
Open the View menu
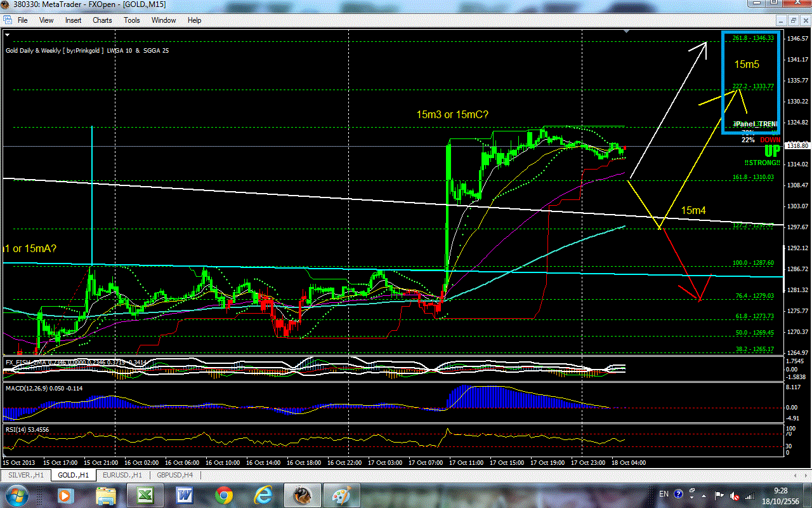46,20
